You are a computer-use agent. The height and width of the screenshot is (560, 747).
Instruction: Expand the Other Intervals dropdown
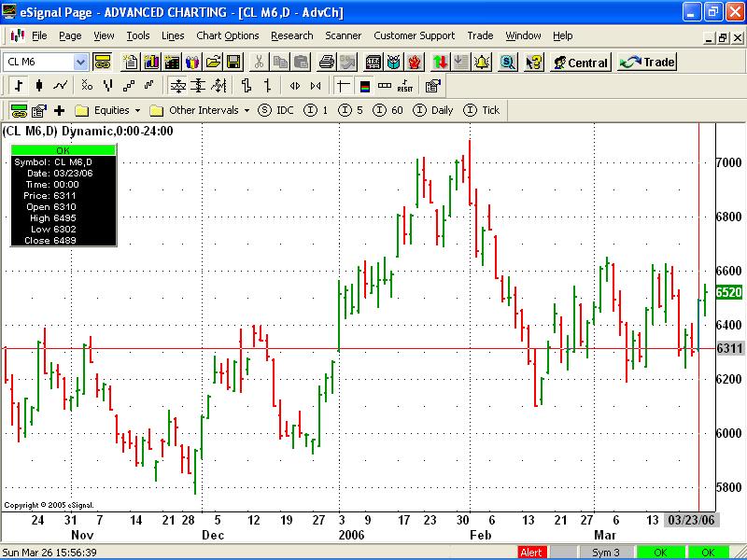[247, 110]
